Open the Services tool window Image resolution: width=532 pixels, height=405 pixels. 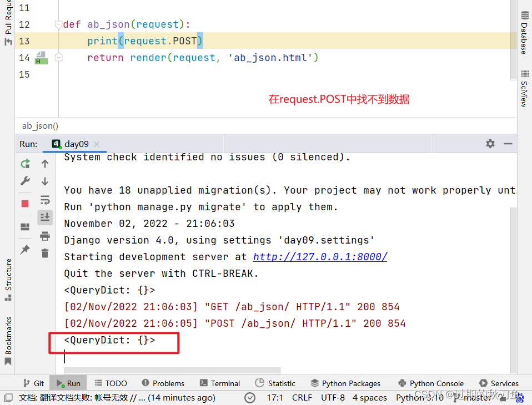pos(499,383)
